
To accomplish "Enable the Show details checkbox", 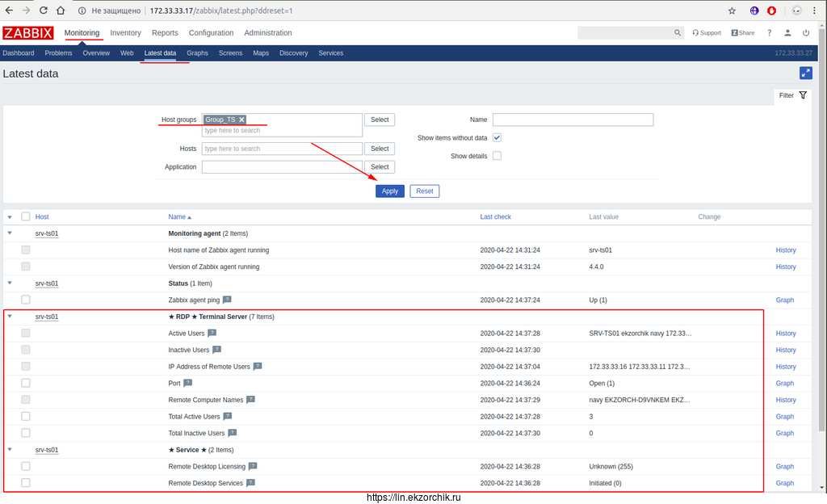I will click(x=497, y=156).
